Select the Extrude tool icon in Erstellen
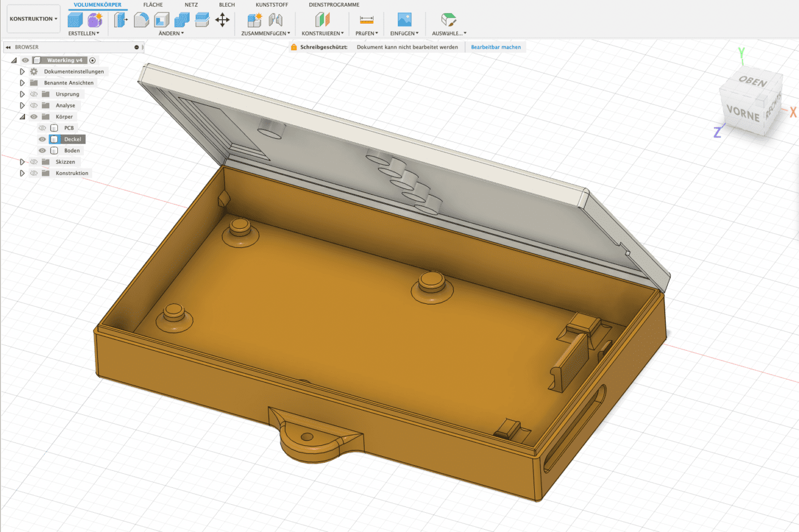 [x=75, y=20]
